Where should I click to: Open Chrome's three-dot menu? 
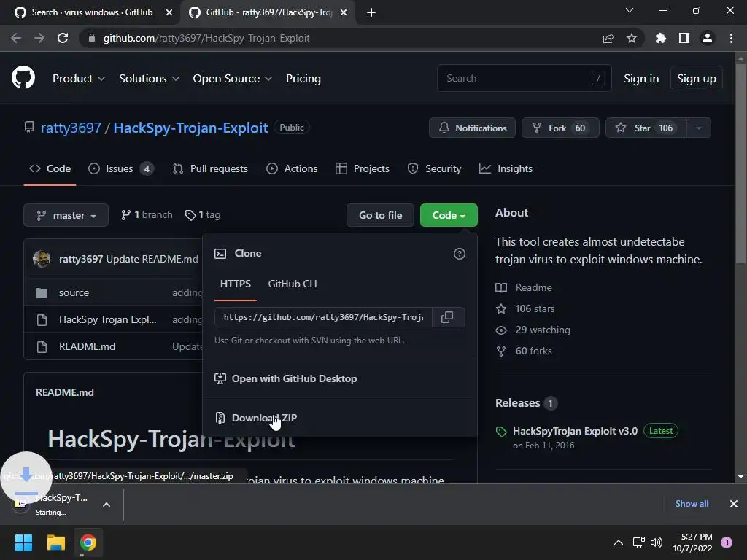pos(731,38)
